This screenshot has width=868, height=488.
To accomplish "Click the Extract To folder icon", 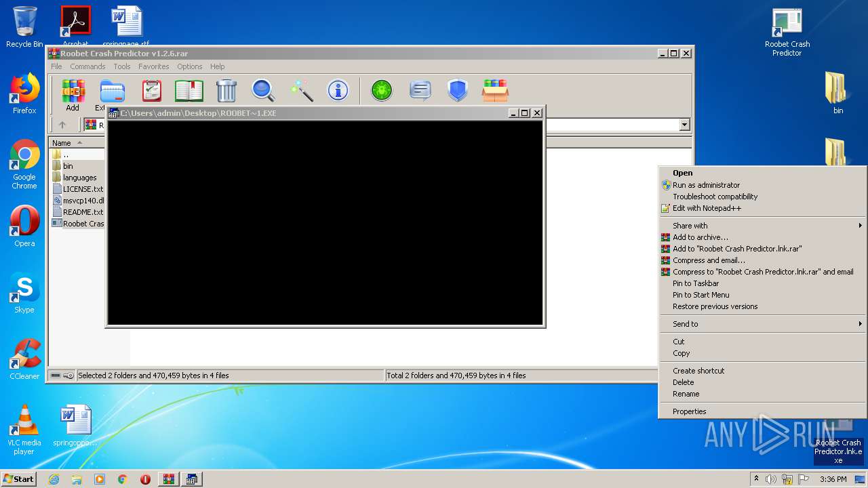I will click(x=112, y=91).
